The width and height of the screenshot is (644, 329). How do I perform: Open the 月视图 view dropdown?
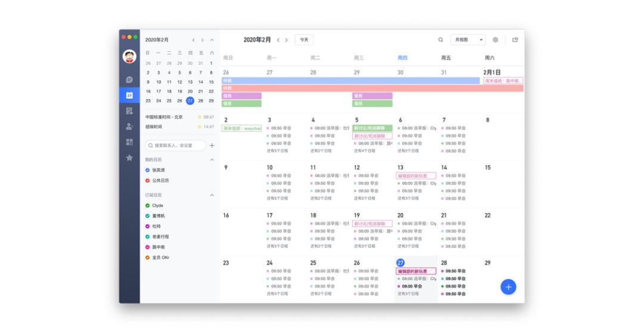coord(468,40)
